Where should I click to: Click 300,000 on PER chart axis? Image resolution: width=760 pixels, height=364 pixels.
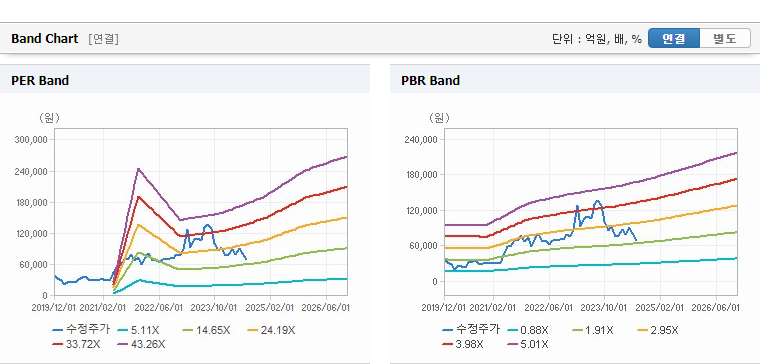pos(32,140)
